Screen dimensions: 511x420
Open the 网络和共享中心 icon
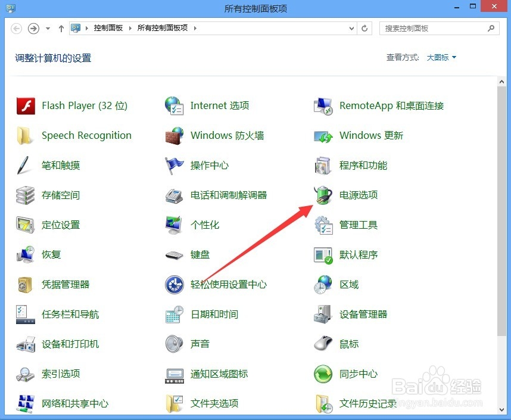coord(26,404)
